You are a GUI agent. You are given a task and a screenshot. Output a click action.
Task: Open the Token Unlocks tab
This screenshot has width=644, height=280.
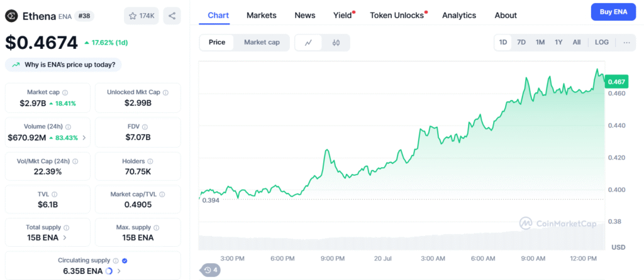[397, 16]
